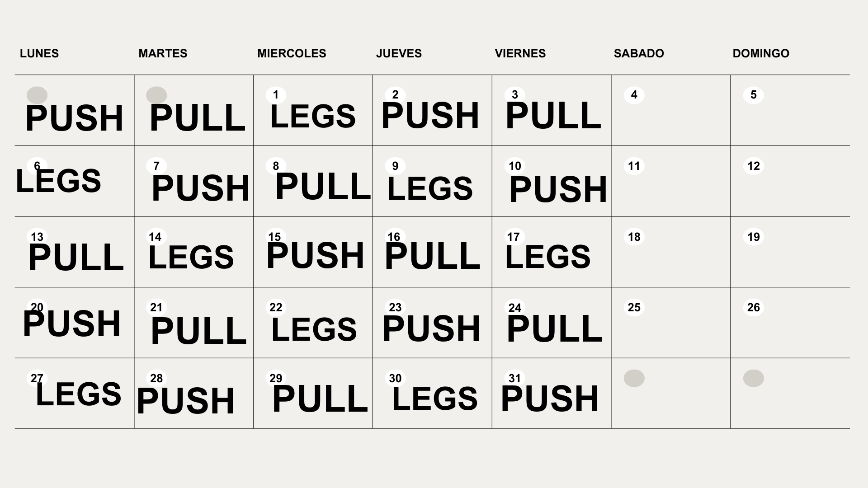Select the PUSH label on day 2
The height and width of the screenshot is (488, 868).
tap(430, 116)
